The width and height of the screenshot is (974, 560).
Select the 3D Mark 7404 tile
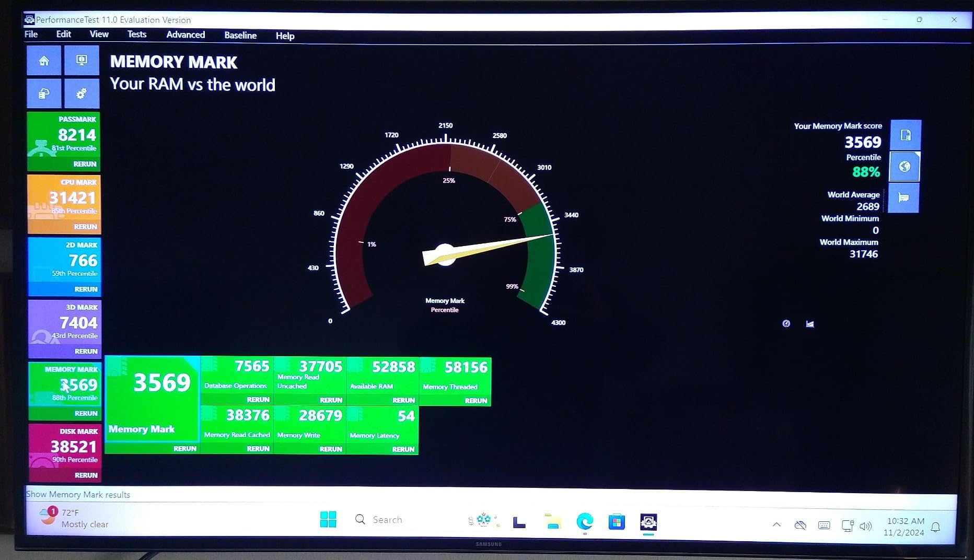(64, 322)
